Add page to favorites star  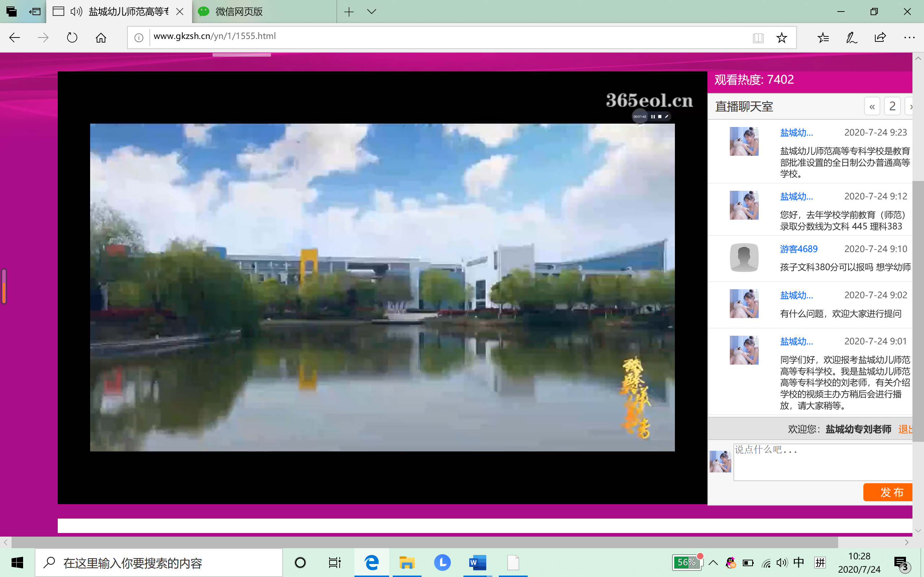point(781,38)
